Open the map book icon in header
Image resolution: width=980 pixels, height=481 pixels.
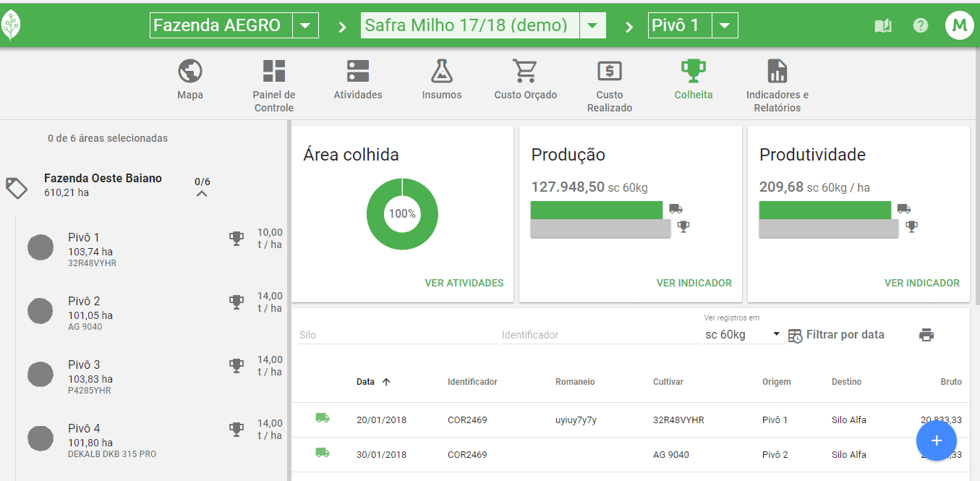click(882, 26)
